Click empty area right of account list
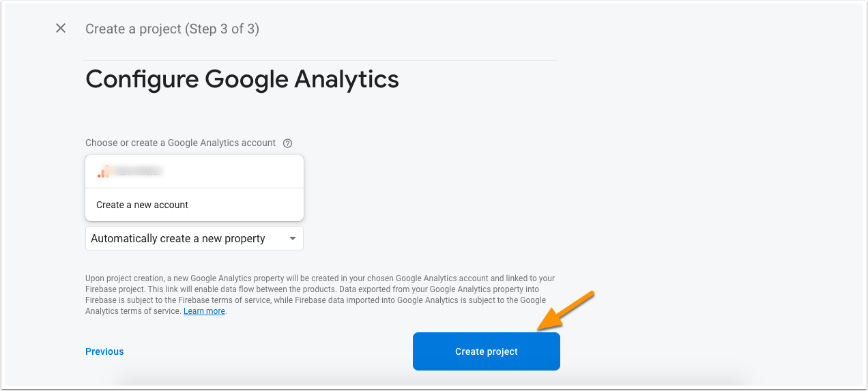This screenshot has height=391, width=868. pos(437,188)
